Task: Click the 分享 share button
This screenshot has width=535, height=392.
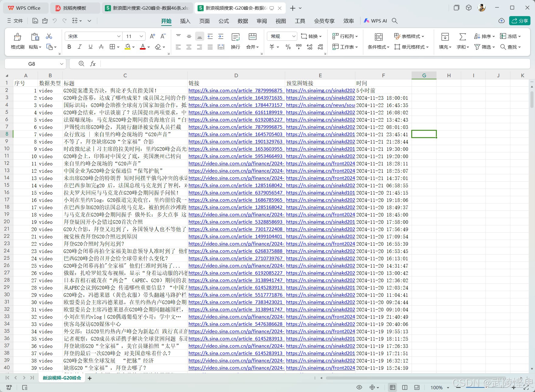Action: (520, 21)
